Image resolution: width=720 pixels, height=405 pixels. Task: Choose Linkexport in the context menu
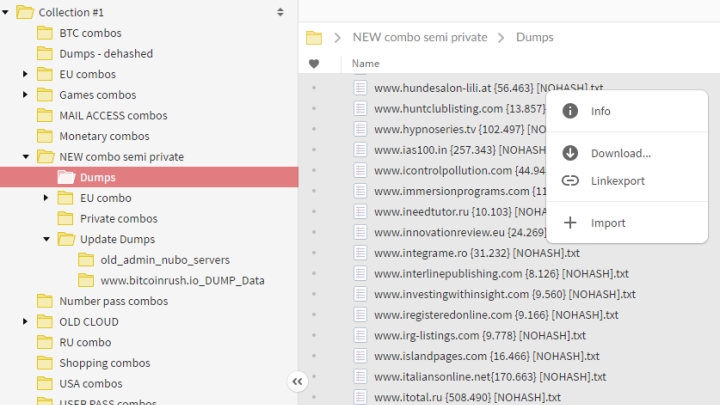[x=617, y=181]
